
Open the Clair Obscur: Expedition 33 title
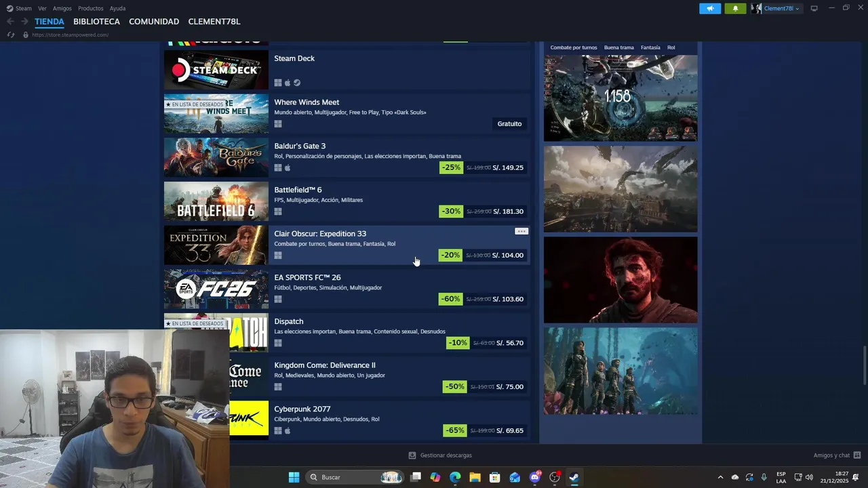coord(320,234)
